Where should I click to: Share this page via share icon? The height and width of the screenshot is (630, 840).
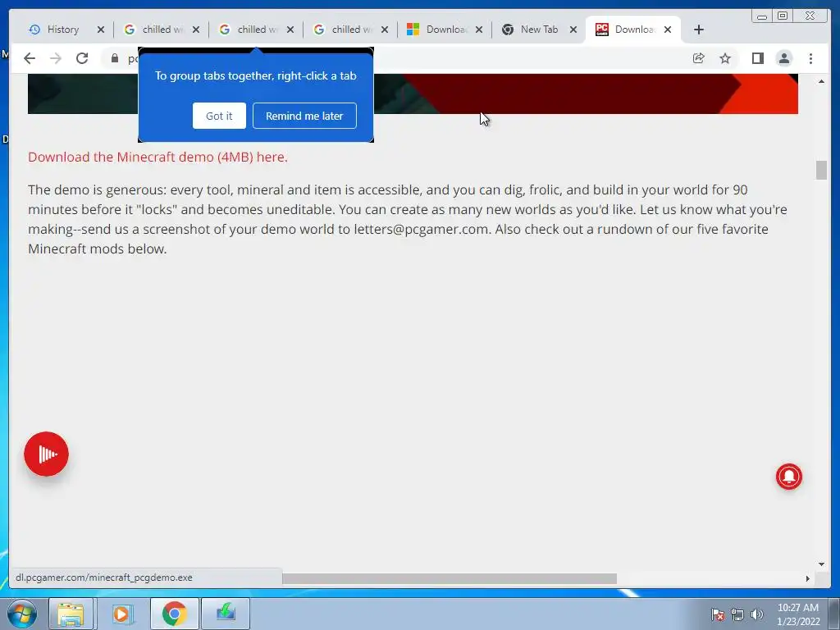coord(699,58)
